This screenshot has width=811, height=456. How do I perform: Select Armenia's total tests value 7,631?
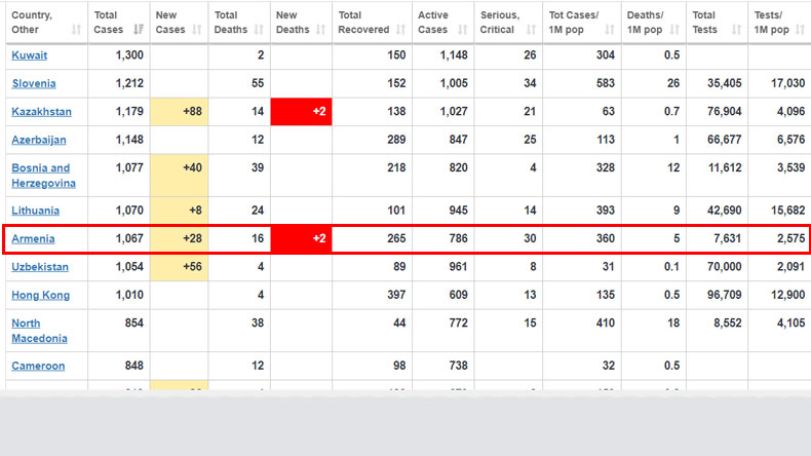[x=727, y=238]
